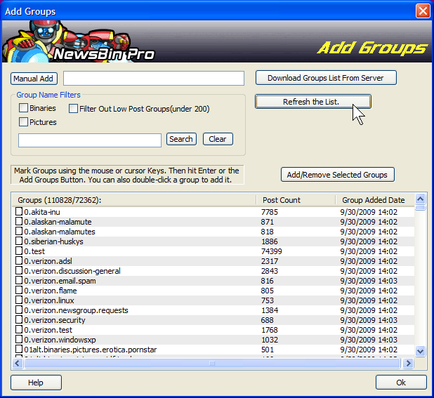
Task: Click Add/Remove Selected Groups
Action: 337,175
